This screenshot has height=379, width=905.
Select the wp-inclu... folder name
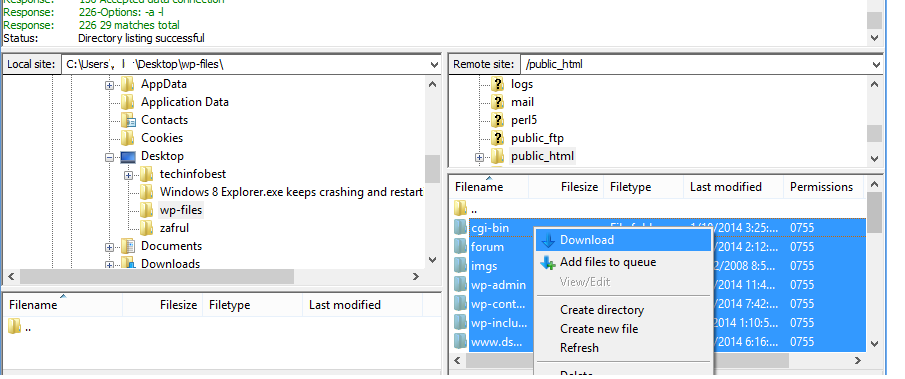[x=499, y=323]
